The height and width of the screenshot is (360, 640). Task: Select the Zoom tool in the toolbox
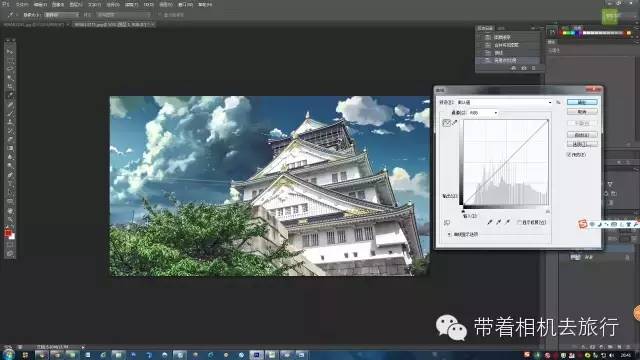10,220
